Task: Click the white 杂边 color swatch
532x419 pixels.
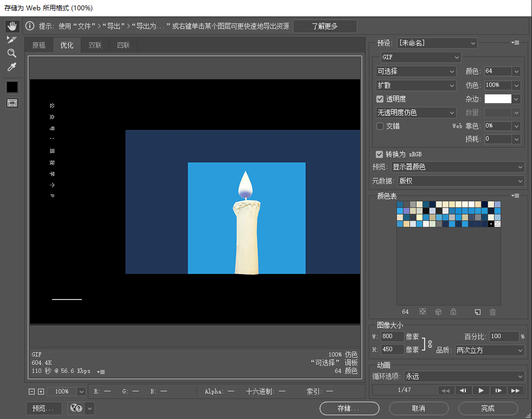Action: 498,99
